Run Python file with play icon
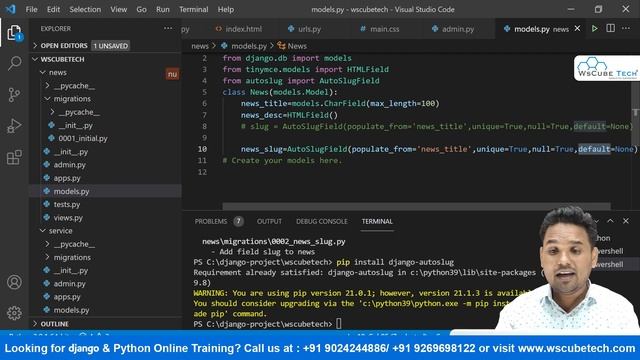640x360 pixels. [595, 29]
